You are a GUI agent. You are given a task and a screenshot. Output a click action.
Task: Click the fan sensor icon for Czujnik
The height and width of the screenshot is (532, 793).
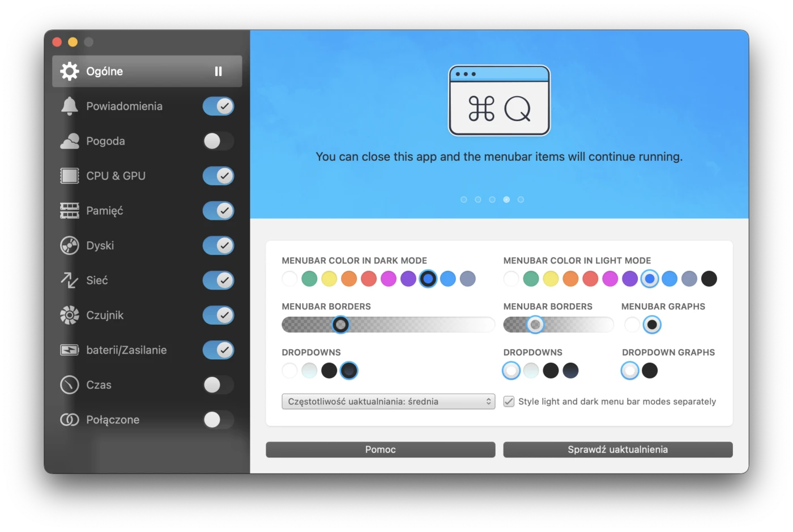[70, 315]
